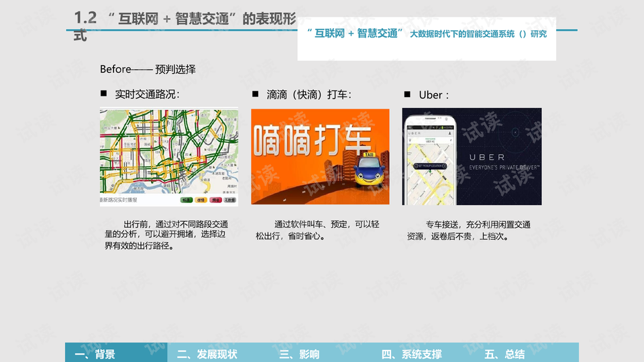The image size is (644, 362).
Task: Click the 实时交通路况 bullet heading
Action: (147, 95)
